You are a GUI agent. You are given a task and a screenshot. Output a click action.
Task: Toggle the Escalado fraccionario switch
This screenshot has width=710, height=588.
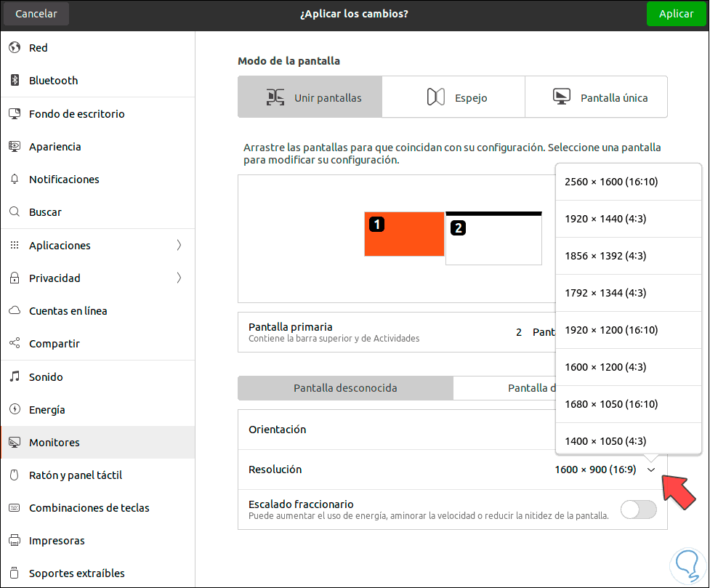point(638,510)
